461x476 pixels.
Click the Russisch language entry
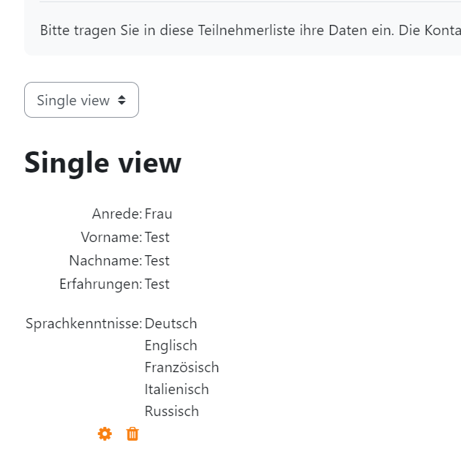tap(172, 412)
